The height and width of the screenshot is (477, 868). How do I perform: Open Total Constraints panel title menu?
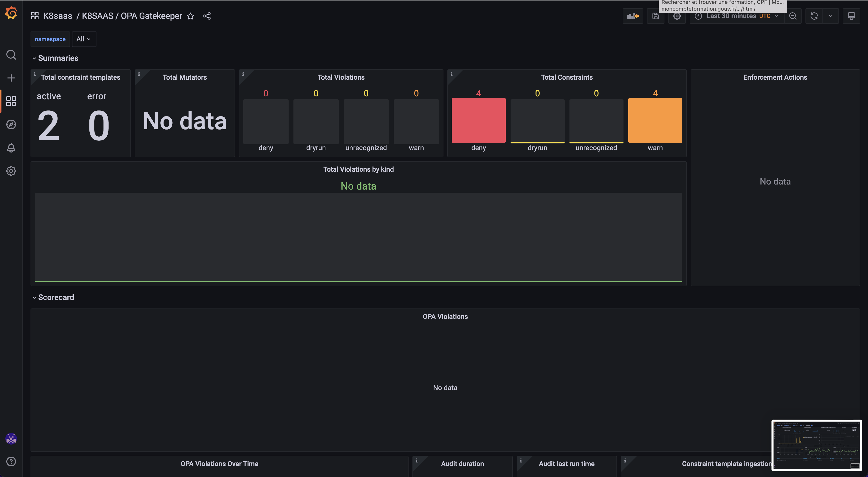click(x=567, y=77)
